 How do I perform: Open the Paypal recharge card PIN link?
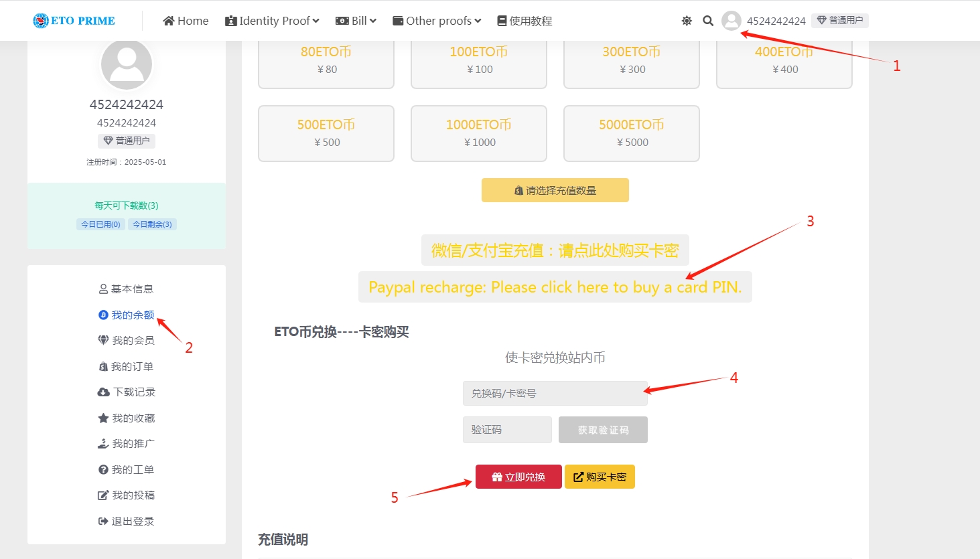pos(555,287)
